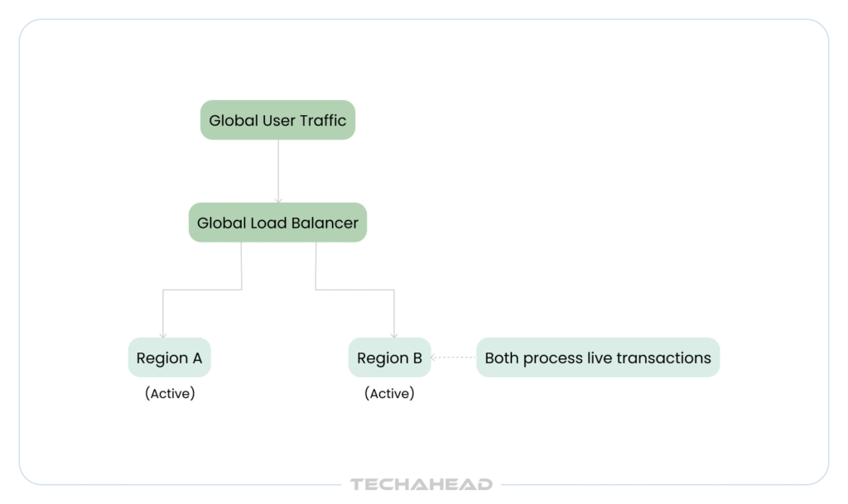Click arrowhead entering Global Load Balancer
This screenshot has width=848, height=504.
[x=278, y=201]
